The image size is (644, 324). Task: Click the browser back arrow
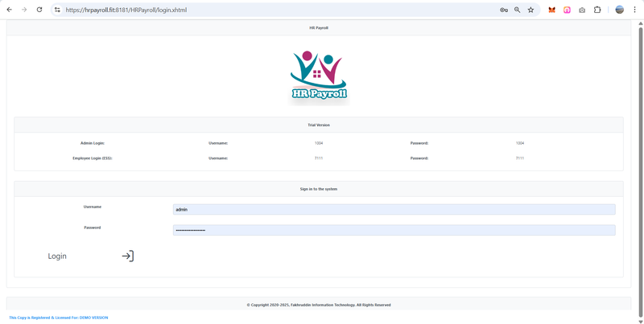[x=10, y=10]
